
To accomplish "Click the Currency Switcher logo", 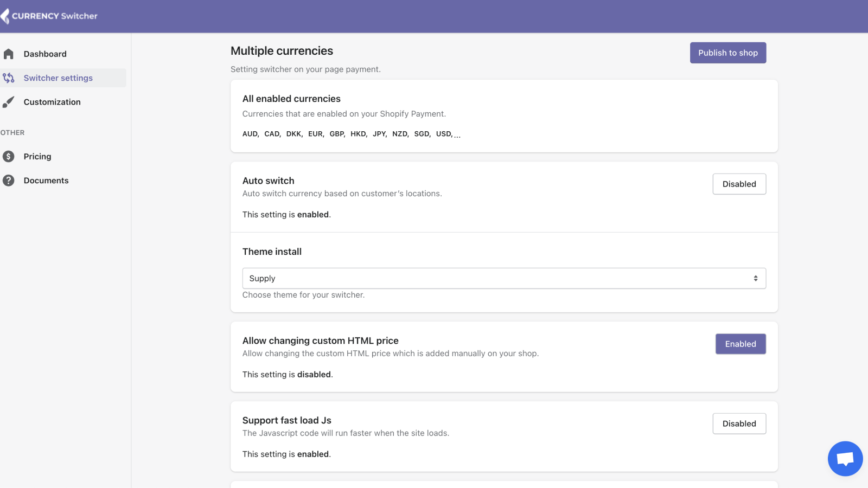I will pos(5,16).
